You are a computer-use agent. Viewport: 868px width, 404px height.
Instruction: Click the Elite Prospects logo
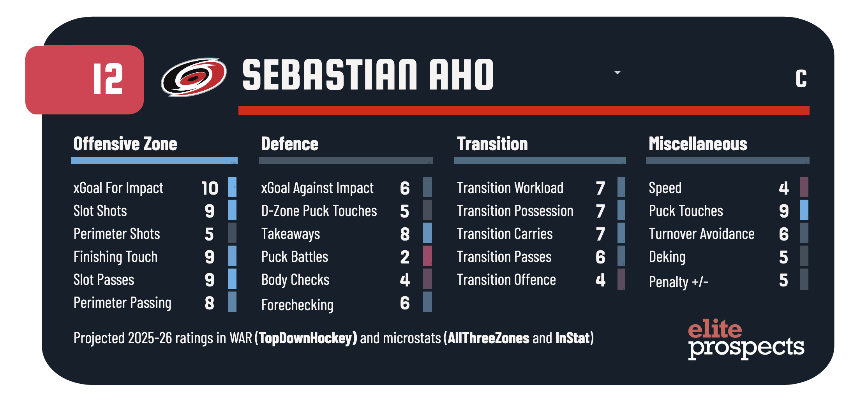(746, 339)
